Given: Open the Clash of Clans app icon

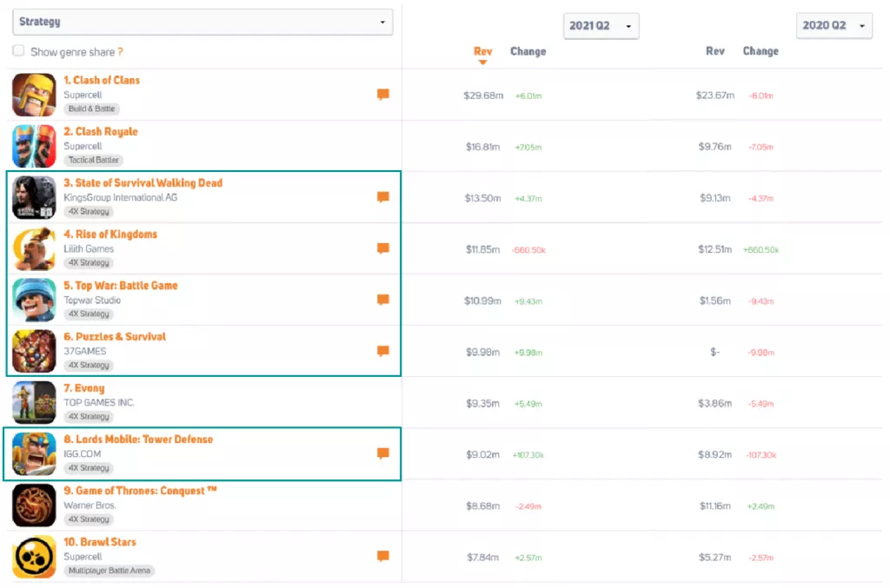Looking at the screenshot, I should pyautogui.click(x=34, y=95).
